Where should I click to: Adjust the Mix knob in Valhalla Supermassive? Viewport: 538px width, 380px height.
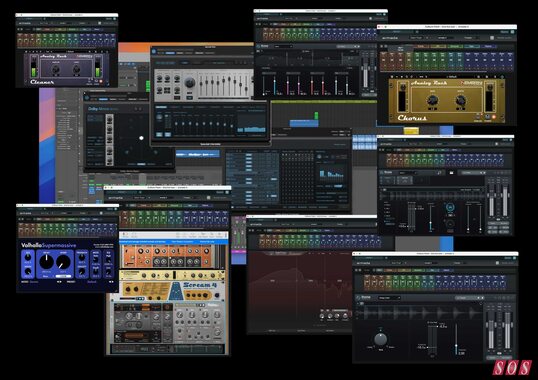tap(28, 257)
